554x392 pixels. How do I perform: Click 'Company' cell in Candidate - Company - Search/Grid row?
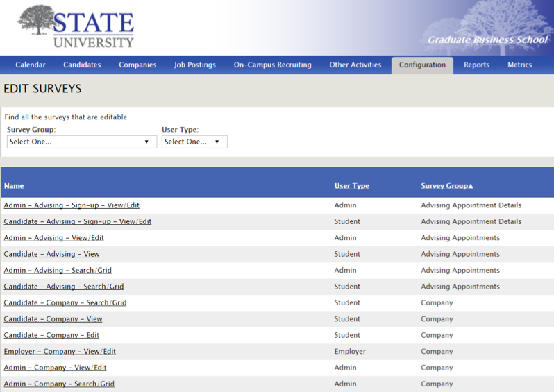point(437,302)
